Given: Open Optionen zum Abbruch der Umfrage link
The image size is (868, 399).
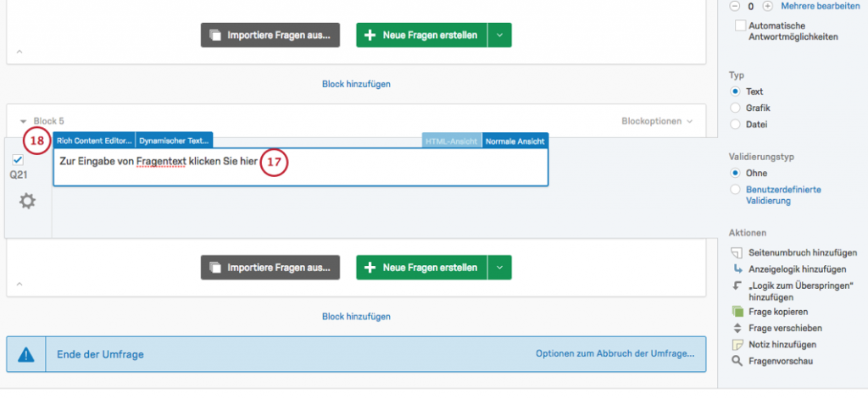Looking at the screenshot, I should click(x=615, y=354).
